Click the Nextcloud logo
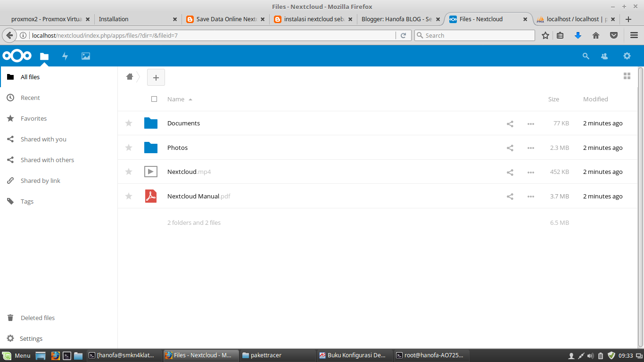644x362 pixels. pyautogui.click(x=17, y=56)
